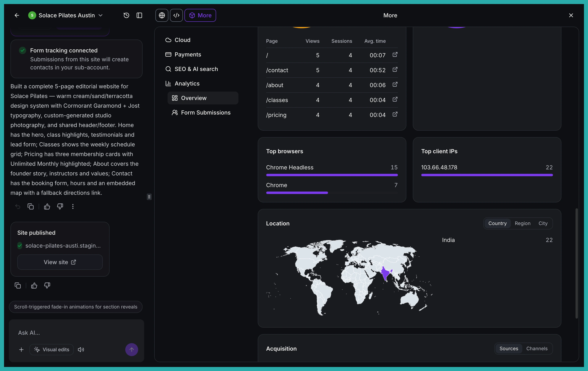Click the Ask AI input field
The image size is (588, 371).
coord(77,333)
